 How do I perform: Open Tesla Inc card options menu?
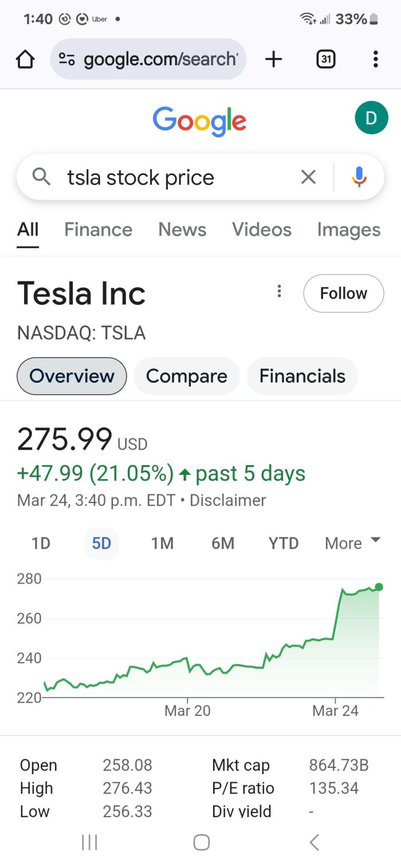[x=279, y=291]
